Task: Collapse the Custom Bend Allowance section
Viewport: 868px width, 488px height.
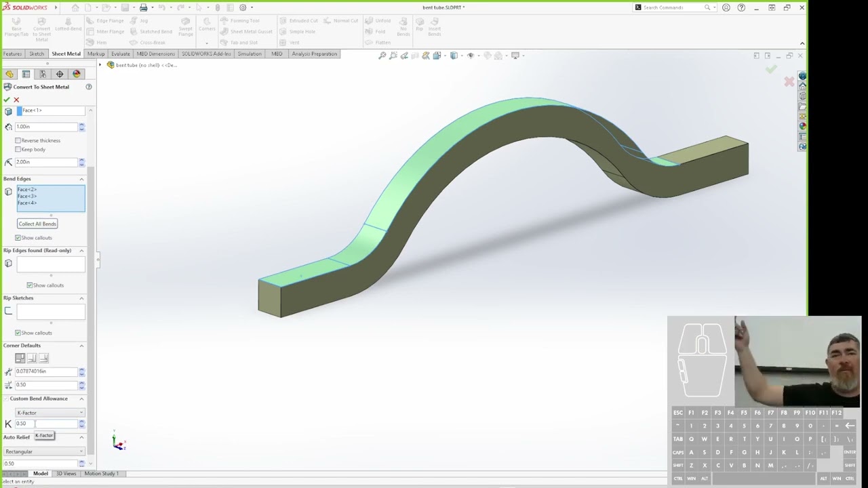Action: (81, 399)
